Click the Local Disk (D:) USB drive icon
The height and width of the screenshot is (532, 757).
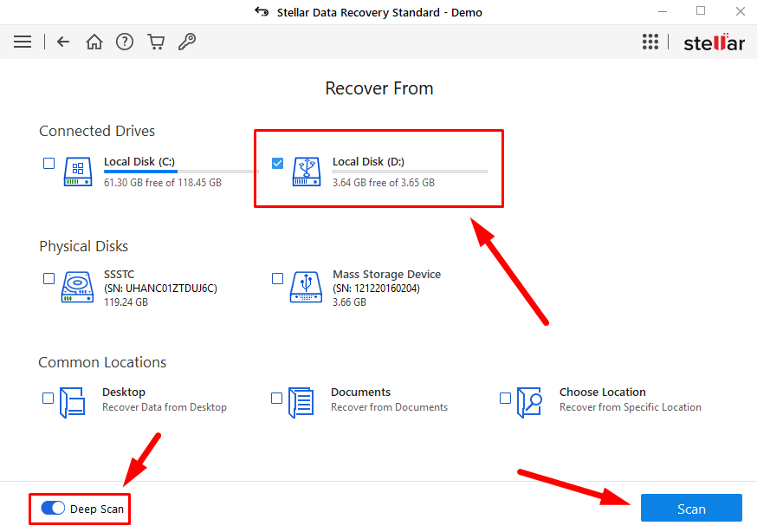pyautogui.click(x=307, y=172)
